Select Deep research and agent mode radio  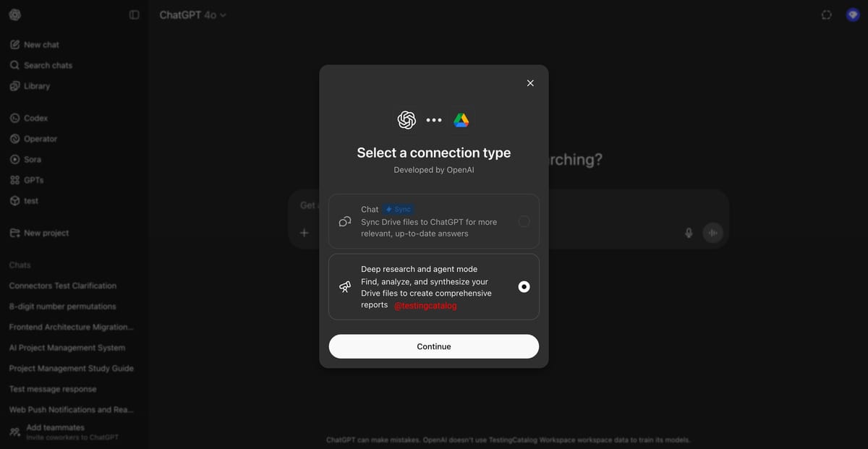pyautogui.click(x=524, y=287)
